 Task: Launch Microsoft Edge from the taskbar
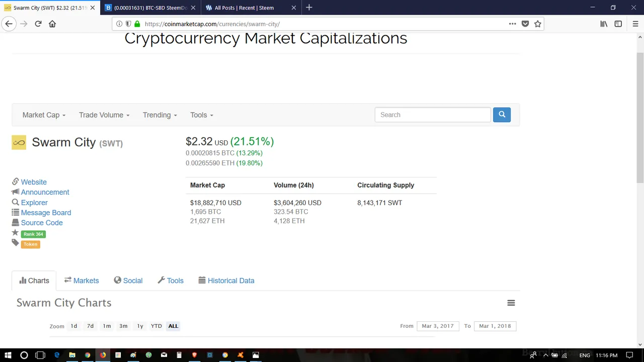point(57,355)
